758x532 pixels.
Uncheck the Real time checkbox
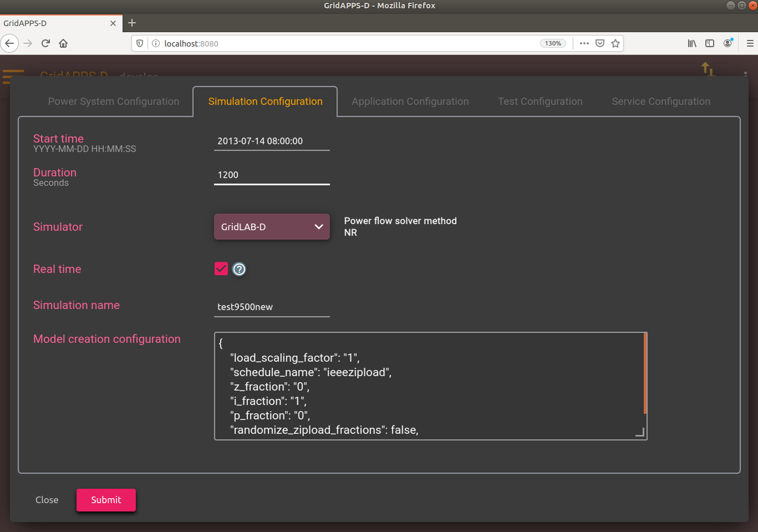tap(221, 269)
